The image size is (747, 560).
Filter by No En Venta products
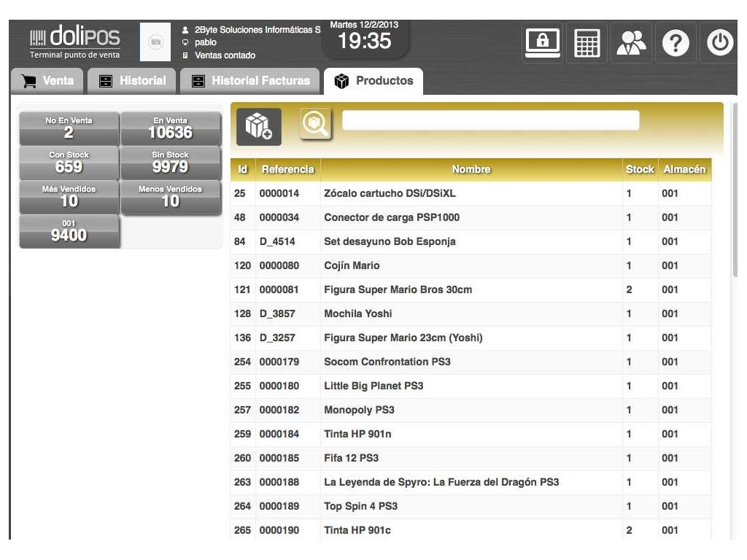coord(69,128)
